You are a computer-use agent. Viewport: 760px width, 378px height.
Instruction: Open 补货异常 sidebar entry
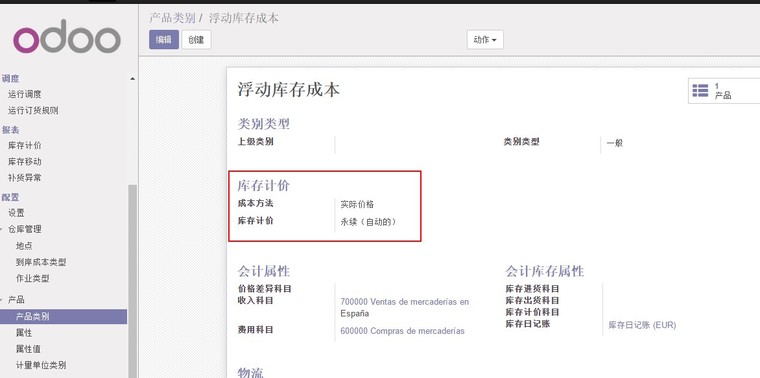(25, 178)
